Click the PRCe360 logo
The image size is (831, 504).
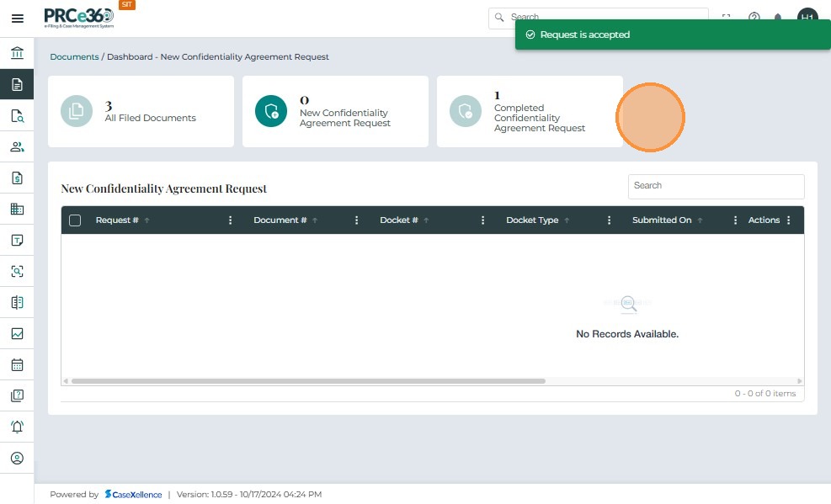coord(78,18)
